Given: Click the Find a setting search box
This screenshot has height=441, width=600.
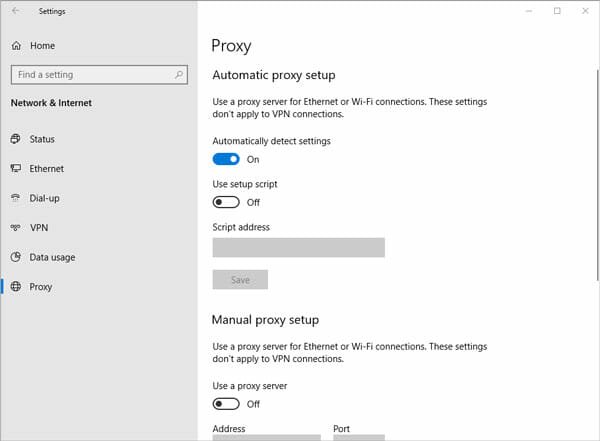Looking at the screenshot, I should tap(90, 75).
